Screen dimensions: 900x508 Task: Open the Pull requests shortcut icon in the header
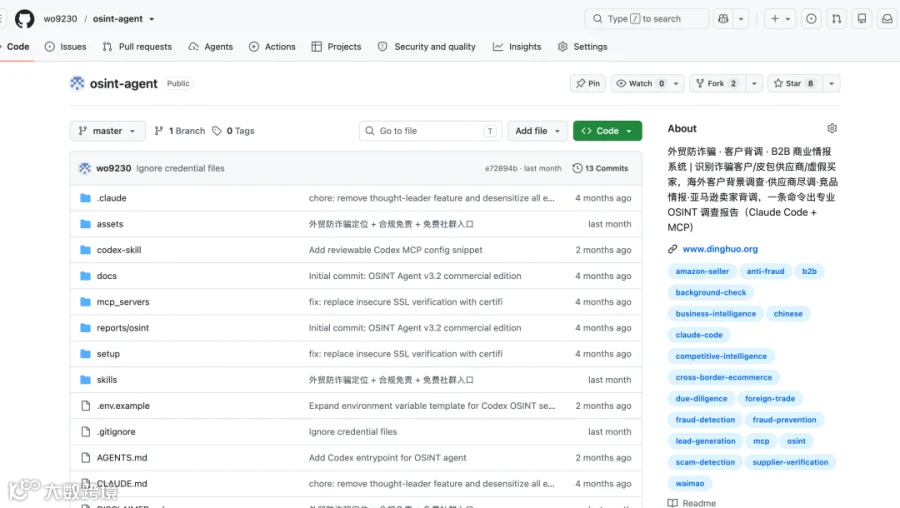coord(836,19)
